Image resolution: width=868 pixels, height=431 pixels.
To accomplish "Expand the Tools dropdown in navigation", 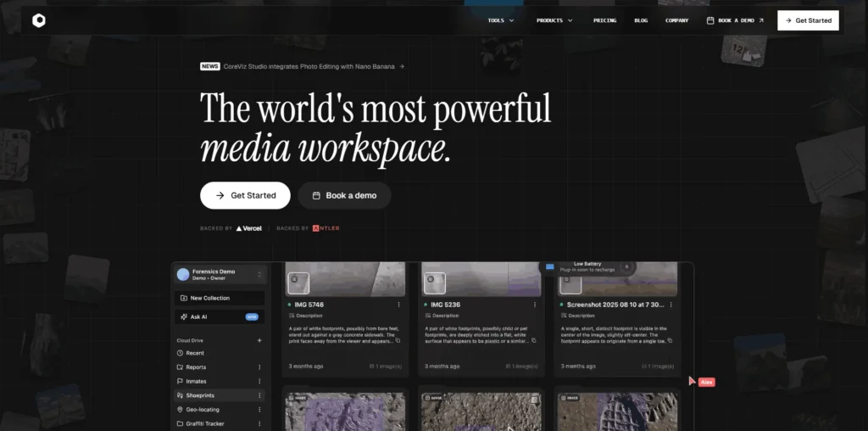I will pos(501,20).
